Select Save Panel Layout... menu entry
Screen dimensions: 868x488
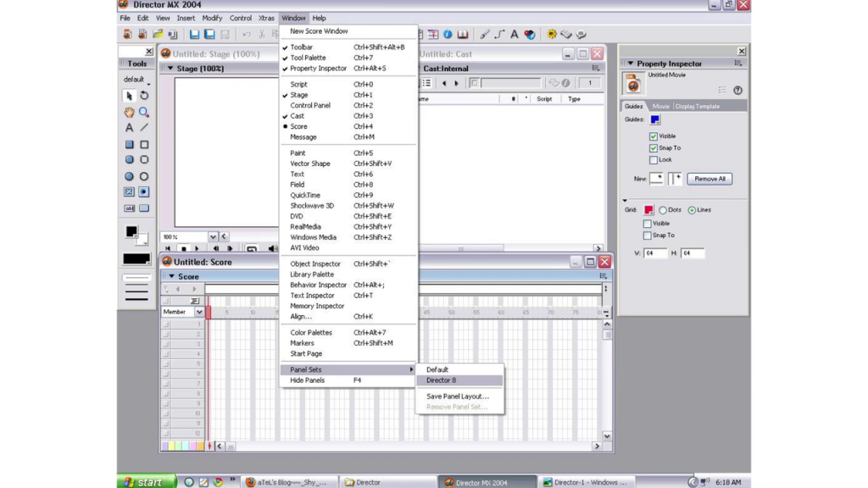coord(459,396)
